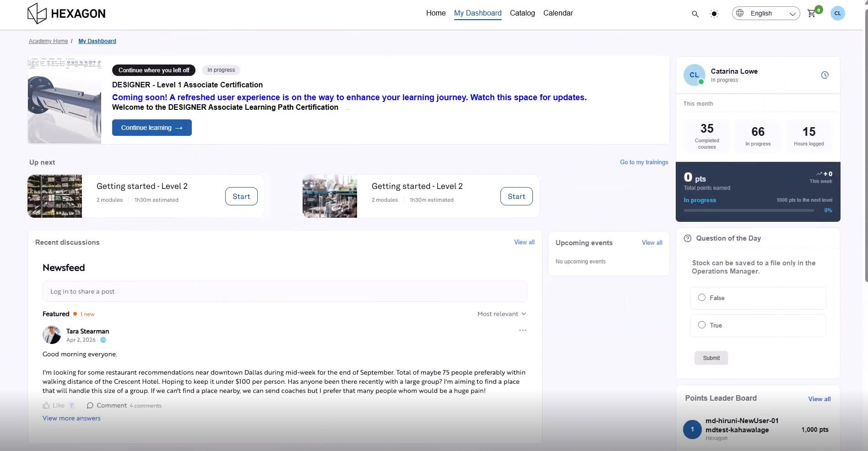Viewport: 868px width, 451px height.
Task: Click the 1 new featured indicator
Action: click(x=84, y=314)
